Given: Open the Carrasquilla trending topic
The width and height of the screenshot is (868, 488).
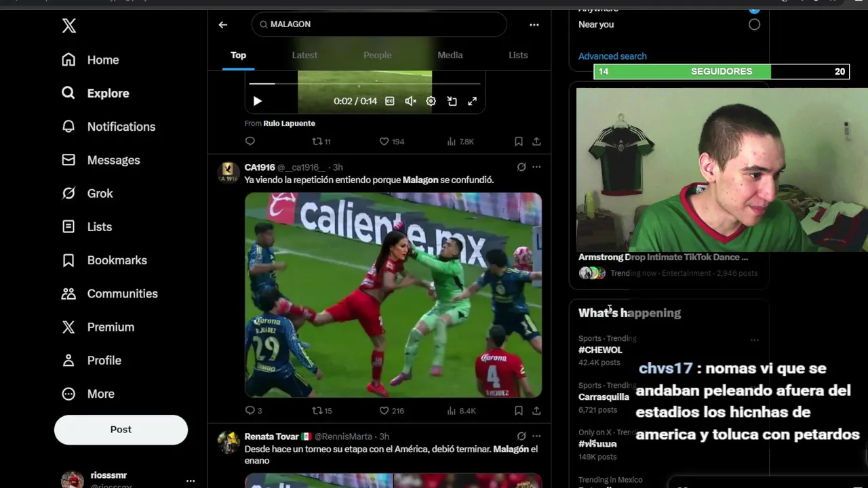Looking at the screenshot, I should [604, 397].
